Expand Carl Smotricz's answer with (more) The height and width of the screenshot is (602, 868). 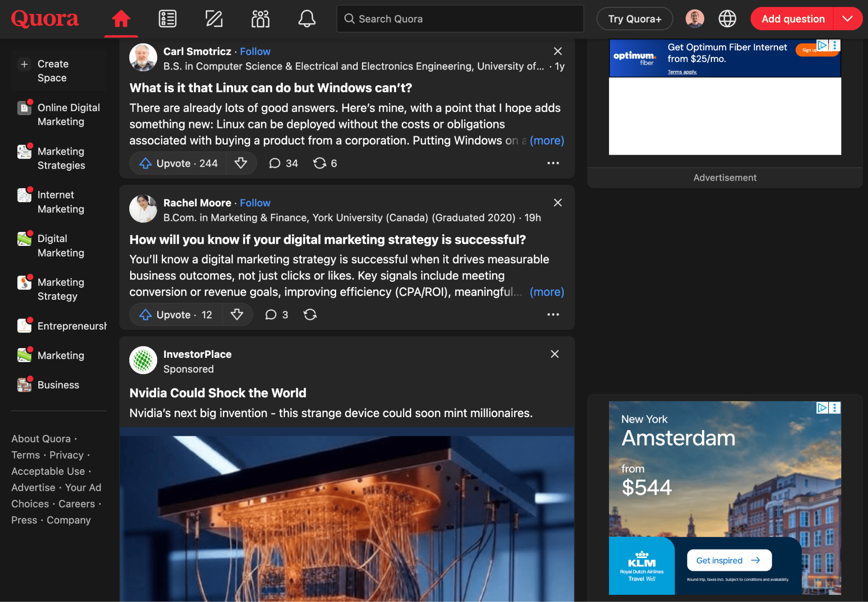click(x=547, y=140)
